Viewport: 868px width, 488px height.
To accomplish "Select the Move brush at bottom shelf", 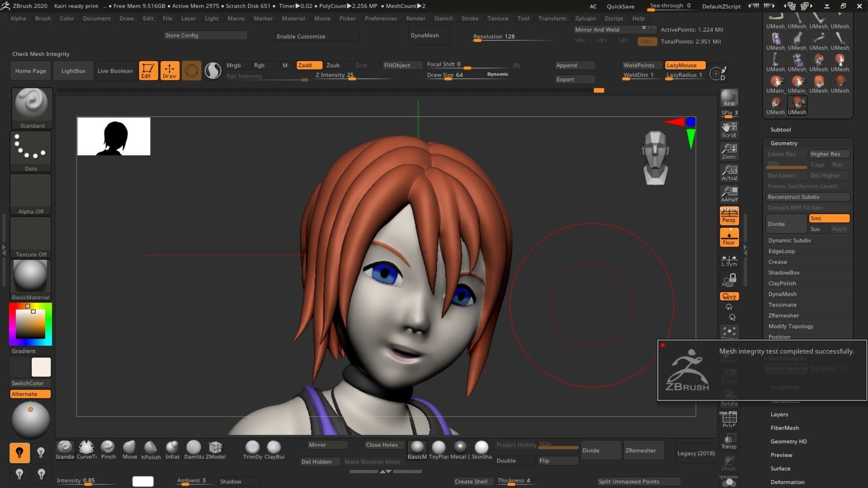I will click(x=129, y=450).
